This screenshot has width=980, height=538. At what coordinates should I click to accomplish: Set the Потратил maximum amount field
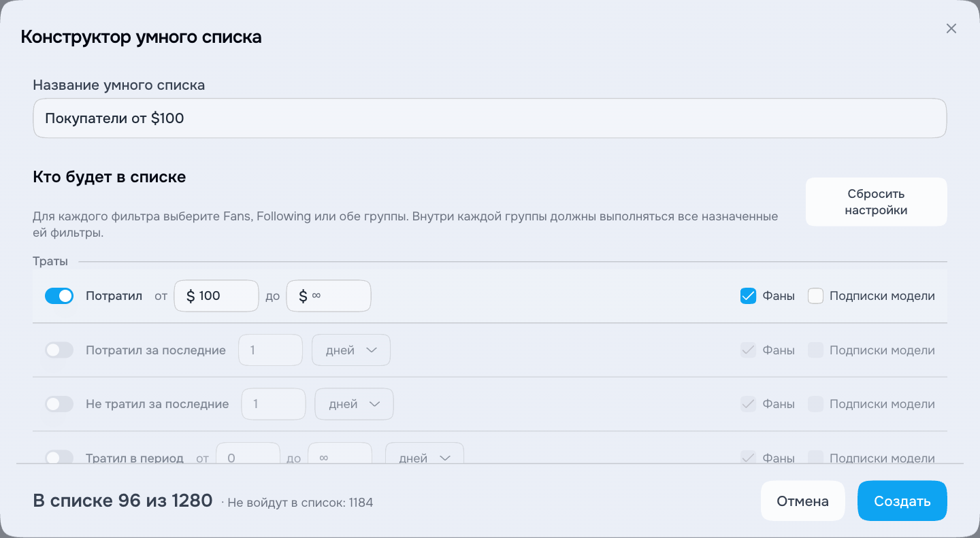(x=329, y=296)
